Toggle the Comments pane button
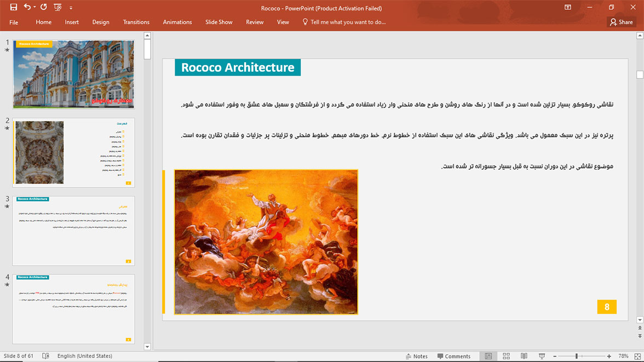 pyautogui.click(x=454, y=356)
